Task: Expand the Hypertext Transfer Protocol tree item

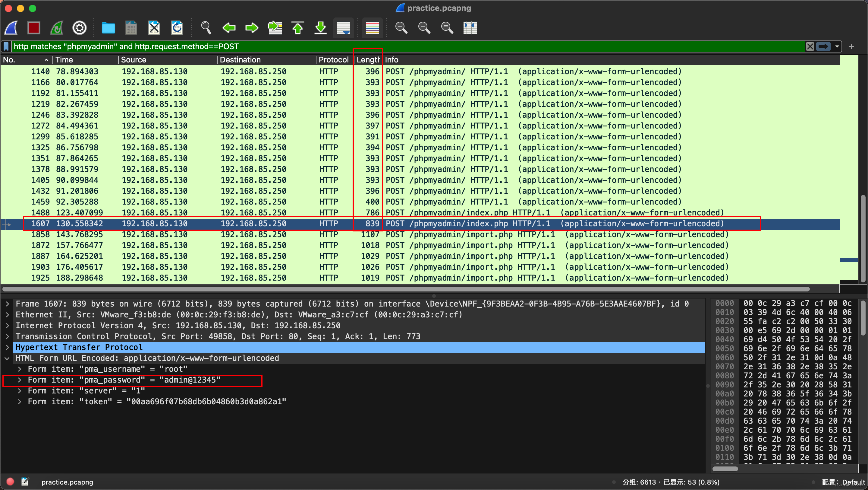Action: pos(8,347)
